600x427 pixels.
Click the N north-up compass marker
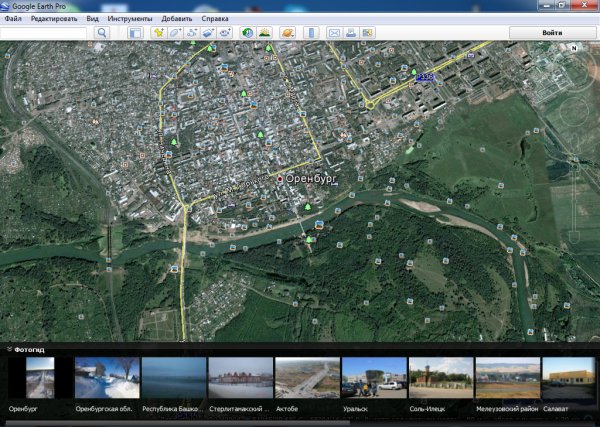click(574, 48)
